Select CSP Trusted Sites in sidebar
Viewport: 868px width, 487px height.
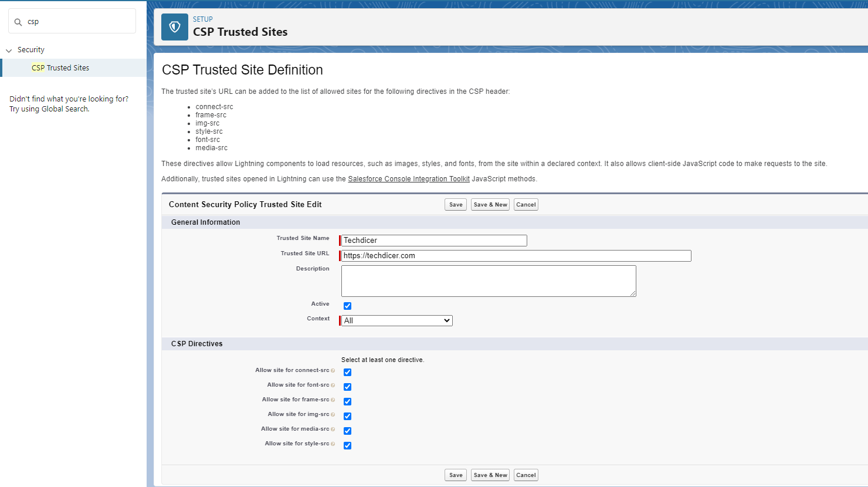click(x=60, y=67)
